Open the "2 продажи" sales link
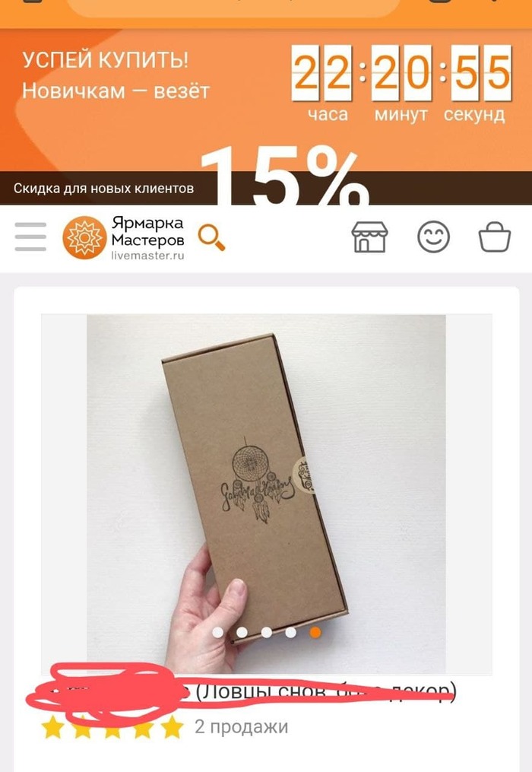 point(241,726)
